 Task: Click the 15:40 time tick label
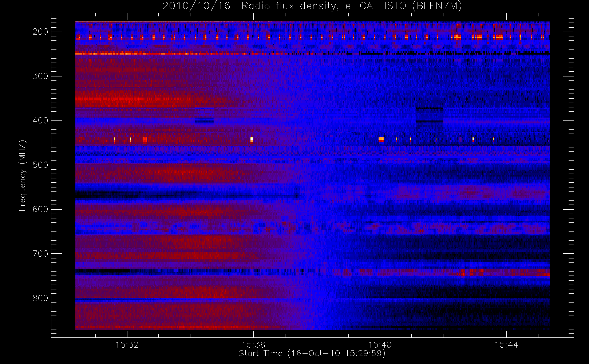(380, 345)
